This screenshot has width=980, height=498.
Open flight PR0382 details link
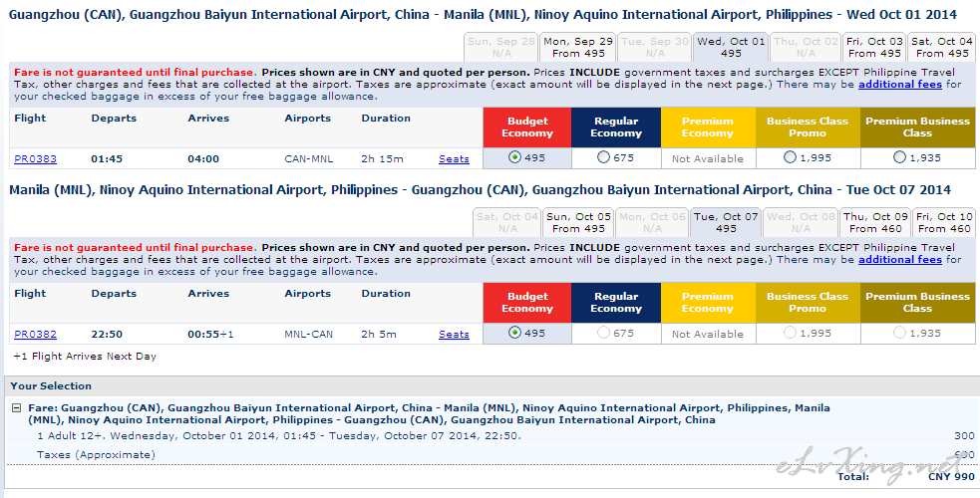[x=35, y=335]
